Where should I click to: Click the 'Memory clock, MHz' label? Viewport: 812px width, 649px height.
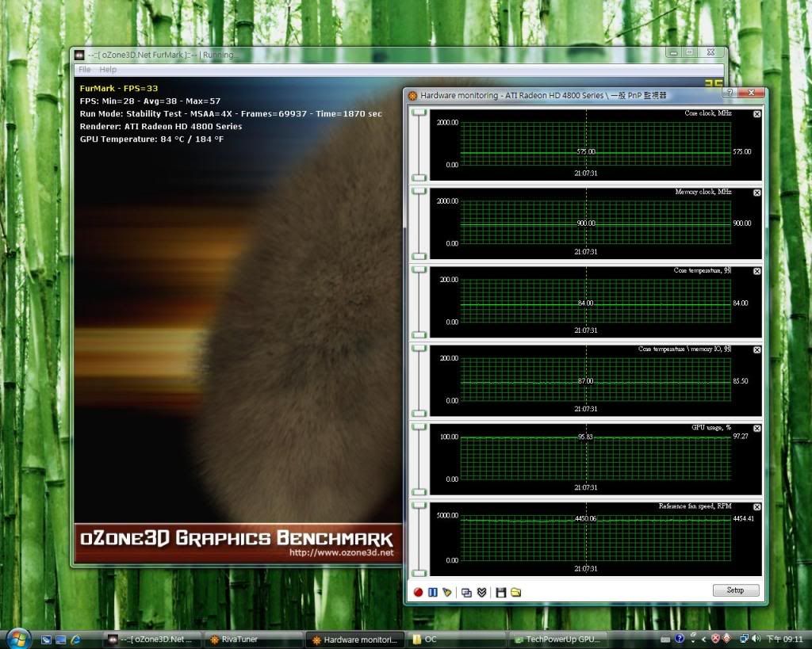[703, 192]
